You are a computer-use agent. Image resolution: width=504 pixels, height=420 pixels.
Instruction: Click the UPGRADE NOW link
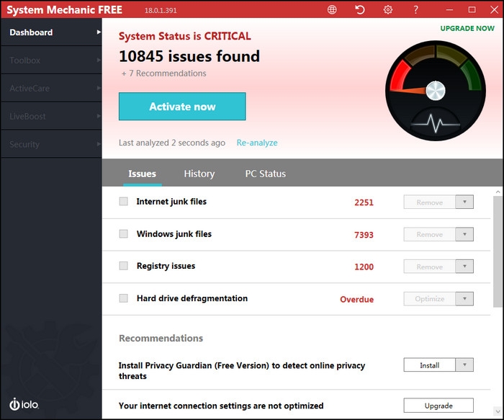click(467, 28)
